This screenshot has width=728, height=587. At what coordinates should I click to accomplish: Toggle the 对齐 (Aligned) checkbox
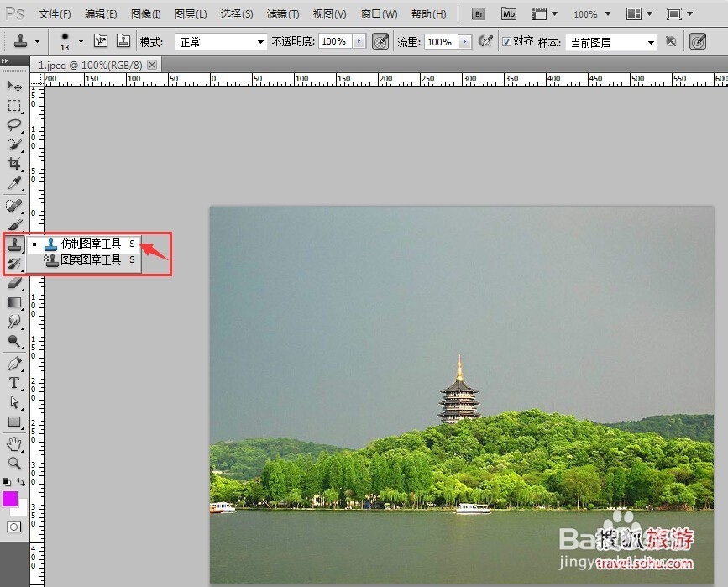pos(507,42)
